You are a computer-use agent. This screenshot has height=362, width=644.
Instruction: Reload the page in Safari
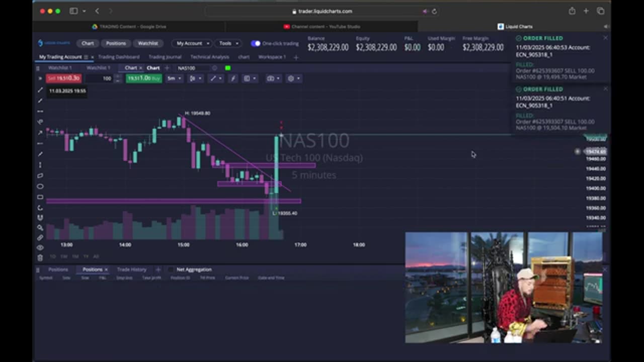tap(434, 11)
